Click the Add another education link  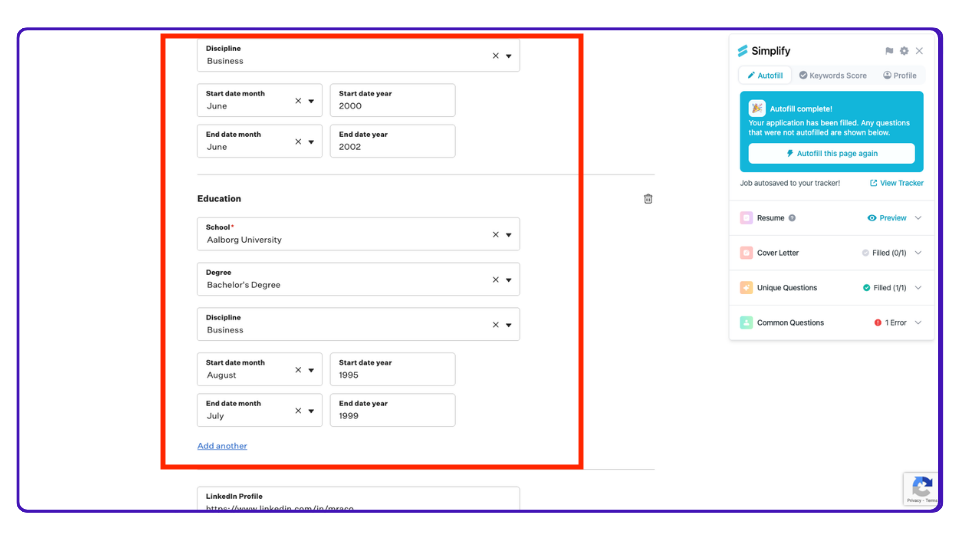[x=222, y=446]
